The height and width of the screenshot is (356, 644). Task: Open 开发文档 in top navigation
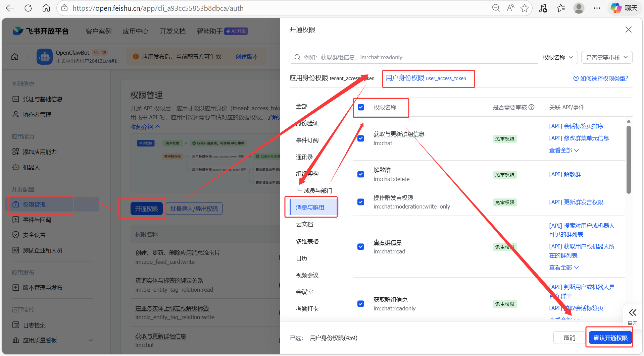click(x=172, y=31)
